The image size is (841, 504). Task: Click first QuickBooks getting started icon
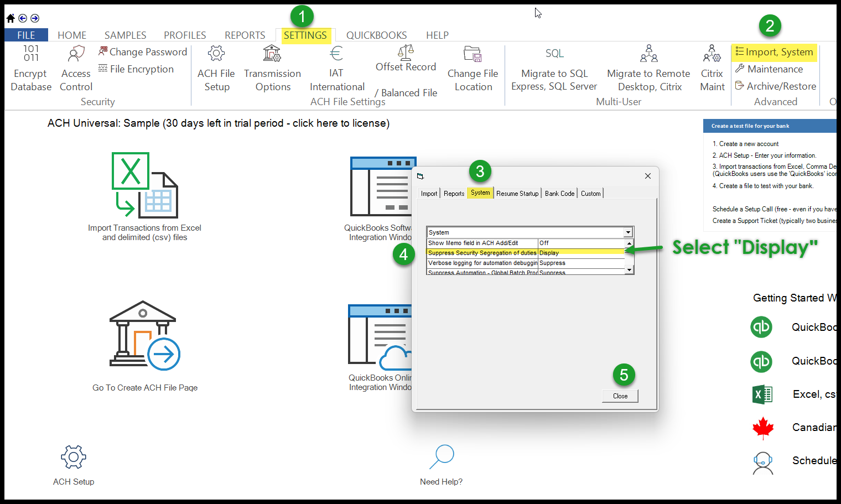761,327
